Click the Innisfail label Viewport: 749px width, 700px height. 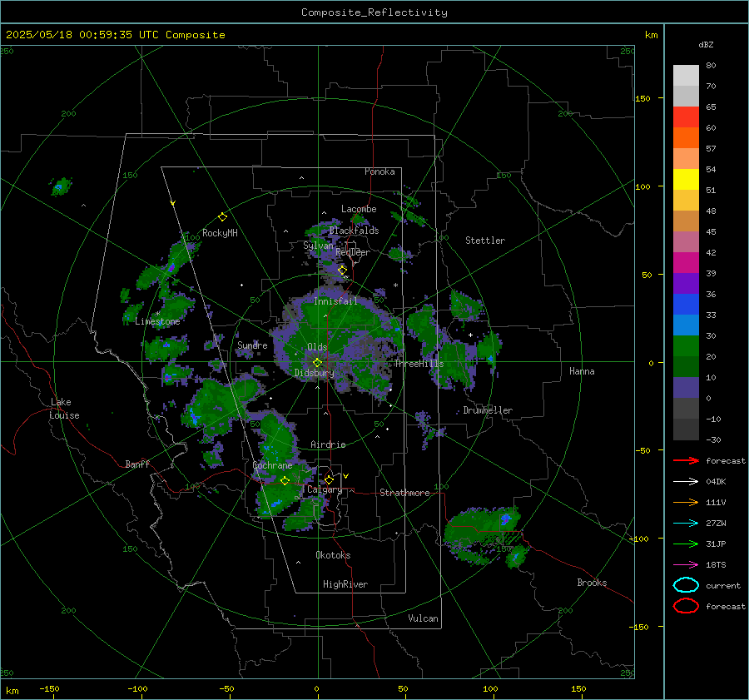coord(335,301)
